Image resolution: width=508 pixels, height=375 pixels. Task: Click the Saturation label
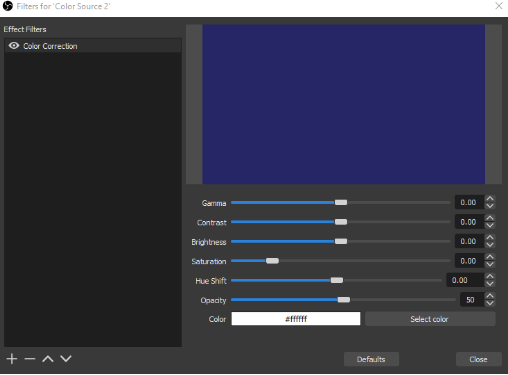(209, 261)
